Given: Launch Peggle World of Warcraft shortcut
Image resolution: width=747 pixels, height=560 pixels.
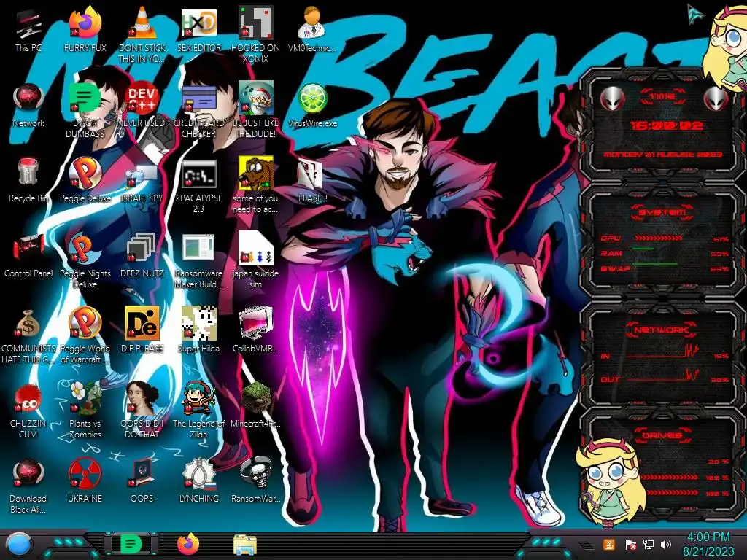Looking at the screenshot, I should pyautogui.click(x=85, y=336).
